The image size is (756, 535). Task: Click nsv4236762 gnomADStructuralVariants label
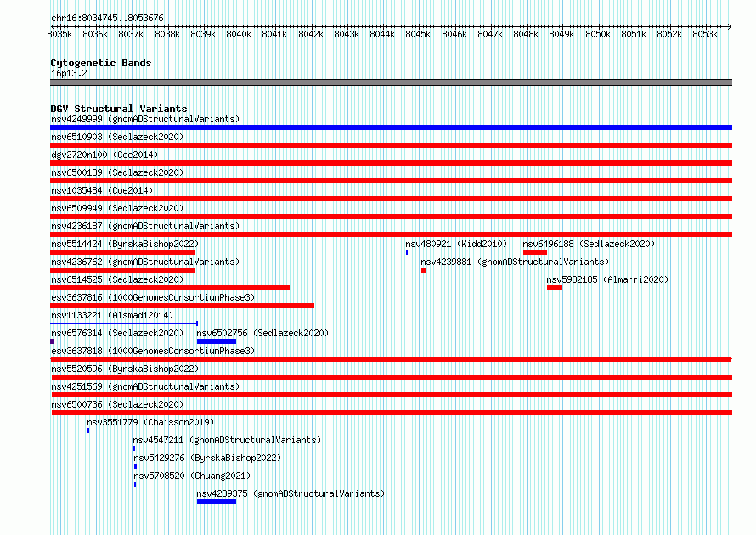[x=145, y=262]
